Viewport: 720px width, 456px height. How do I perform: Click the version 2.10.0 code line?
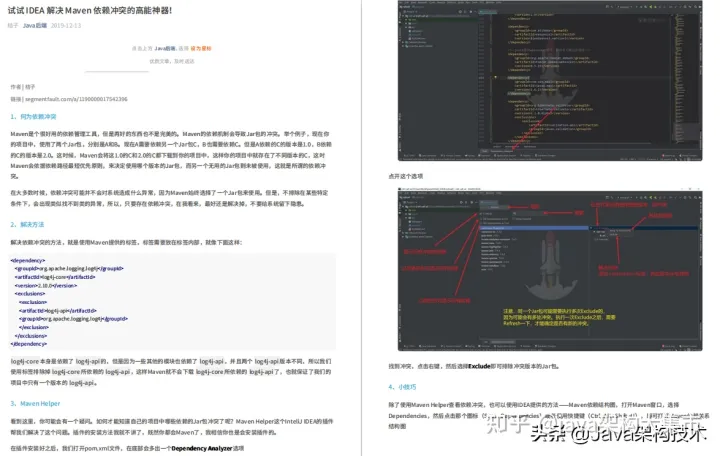pyautogui.click(x=45, y=285)
